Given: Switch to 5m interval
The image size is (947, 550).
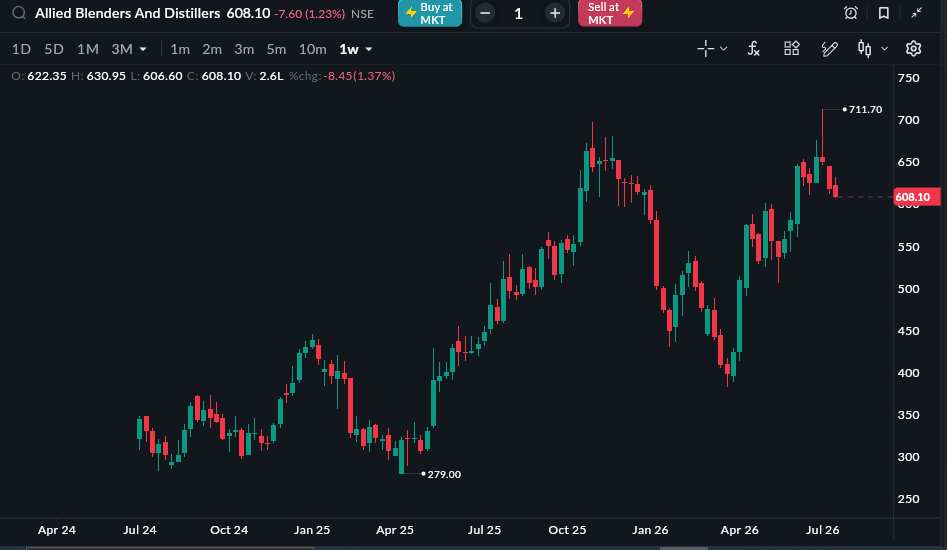Looking at the screenshot, I should click(277, 49).
